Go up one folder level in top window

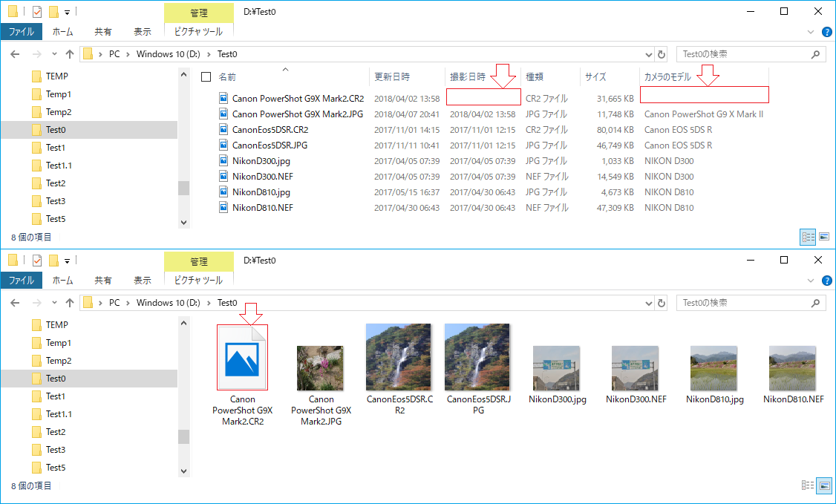pyautogui.click(x=69, y=54)
